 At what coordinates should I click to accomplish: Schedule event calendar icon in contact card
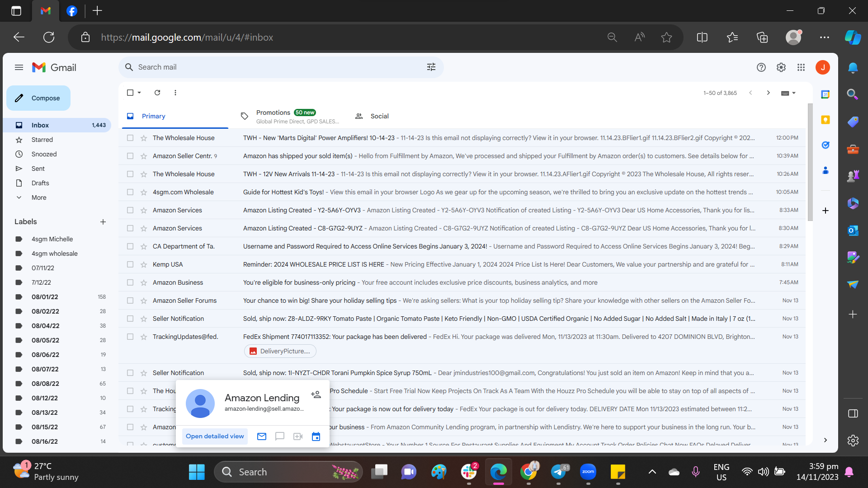click(x=316, y=436)
